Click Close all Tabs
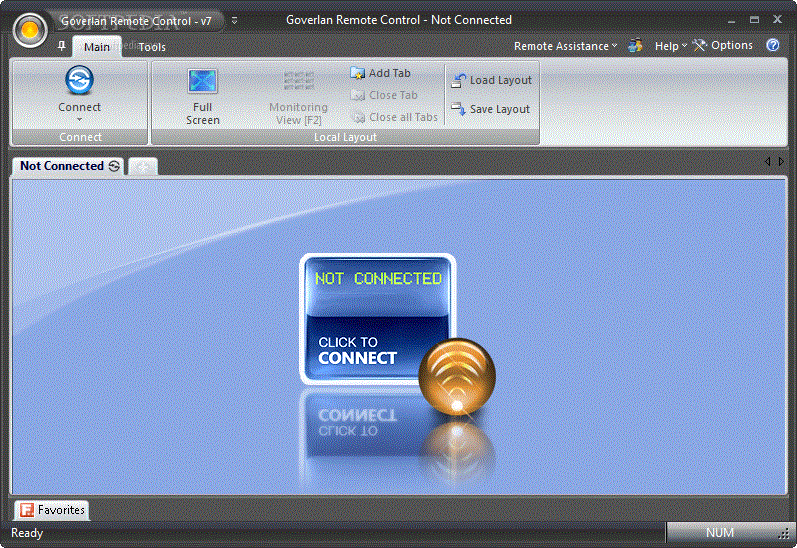Image resolution: width=797 pixels, height=548 pixels. pyautogui.click(x=394, y=117)
